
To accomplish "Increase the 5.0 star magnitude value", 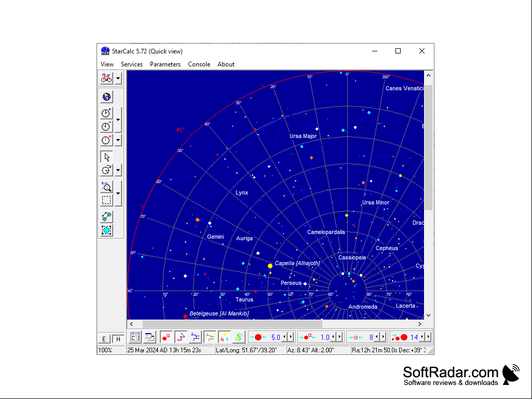I will click(291, 337).
